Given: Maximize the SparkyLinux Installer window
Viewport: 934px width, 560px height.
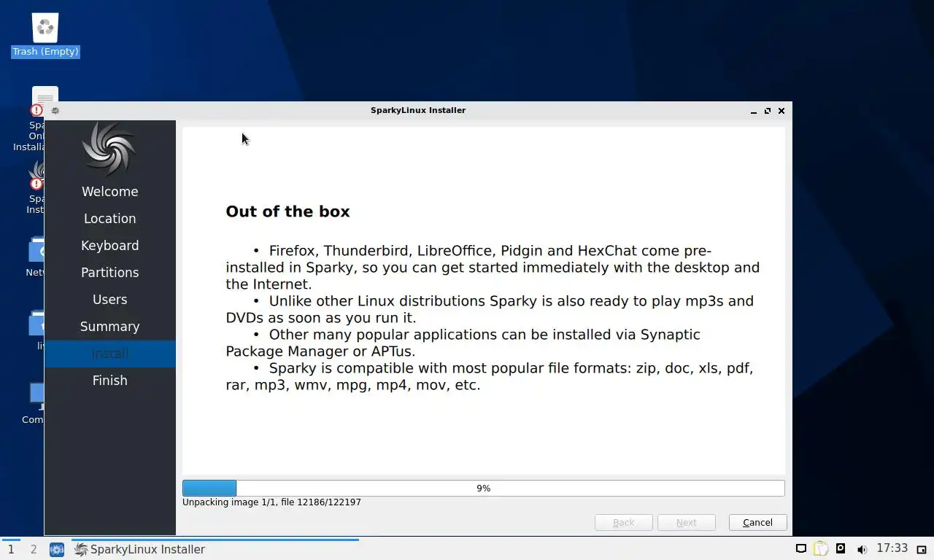Looking at the screenshot, I should pos(767,111).
